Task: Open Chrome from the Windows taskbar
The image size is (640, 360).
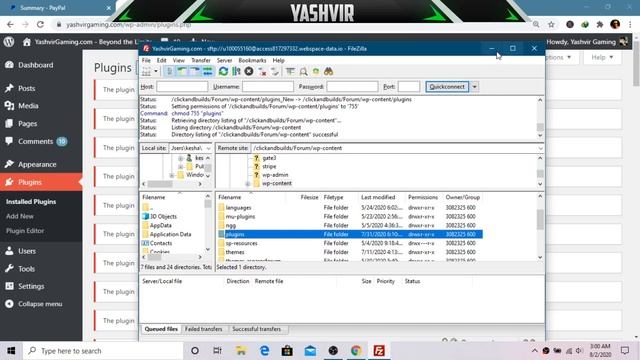Action: (356, 351)
